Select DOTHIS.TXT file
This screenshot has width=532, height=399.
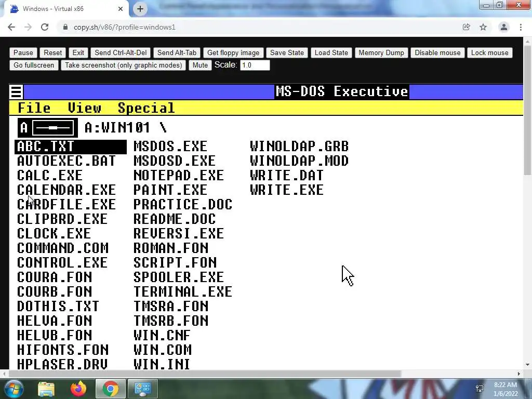click(58, 307)
